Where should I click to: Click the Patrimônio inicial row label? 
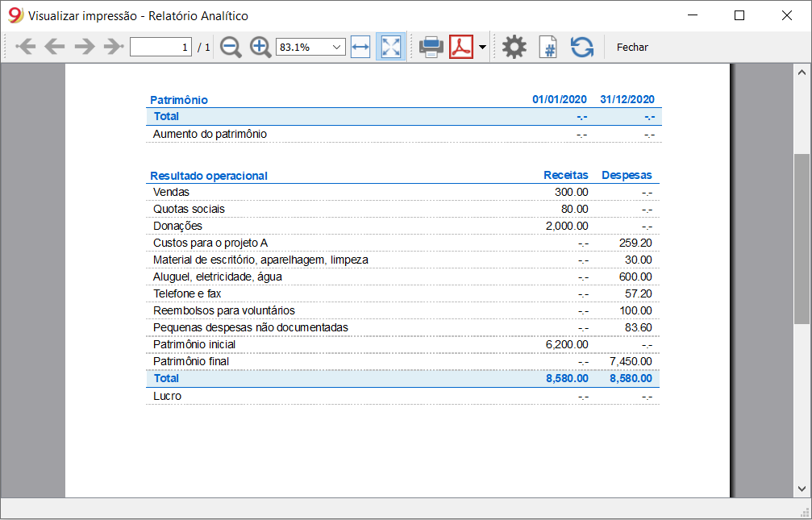pyautogui.click(x=194, y=344)
